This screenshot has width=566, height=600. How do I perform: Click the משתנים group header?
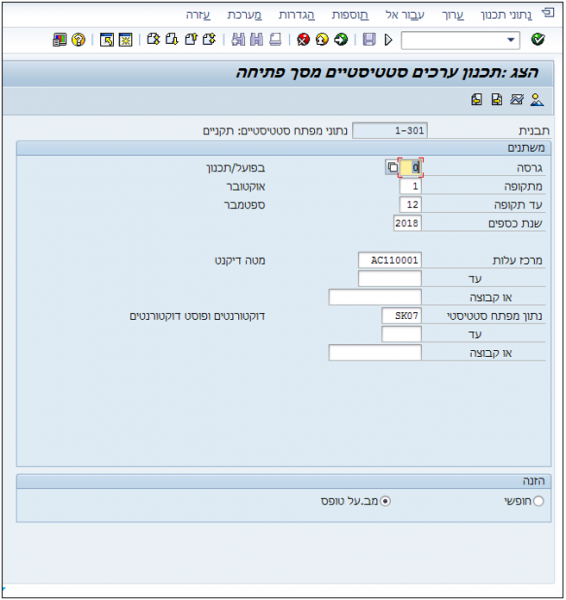pyautogui.click(x=284, y=148)
